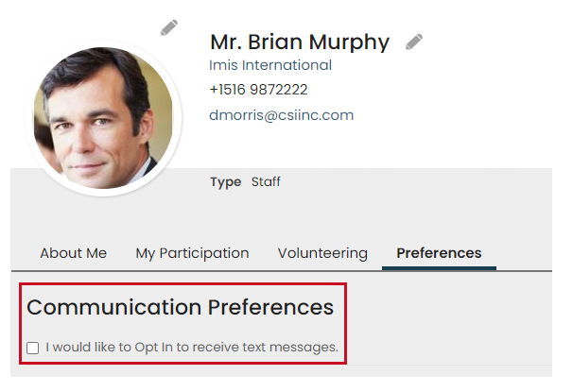The height and width of the screenshot is (392, 573).
Task: Click the edit pencil beside Brian Murphy's name
Action: (413, 42)
